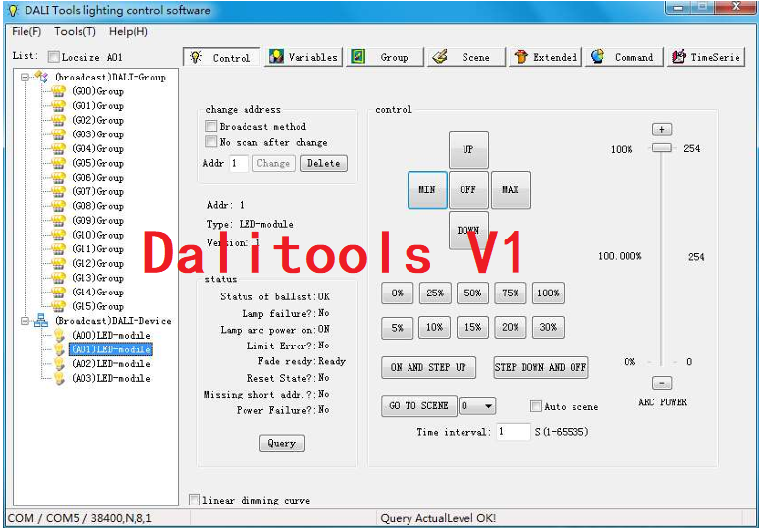The image size is (764, 532).
Task: Enable linear dimming curve option
Action: tap(194, 500)
